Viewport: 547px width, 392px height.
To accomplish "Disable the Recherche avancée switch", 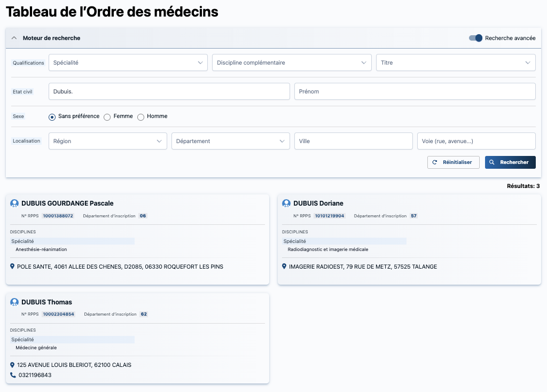I will [x=475, y=38].
